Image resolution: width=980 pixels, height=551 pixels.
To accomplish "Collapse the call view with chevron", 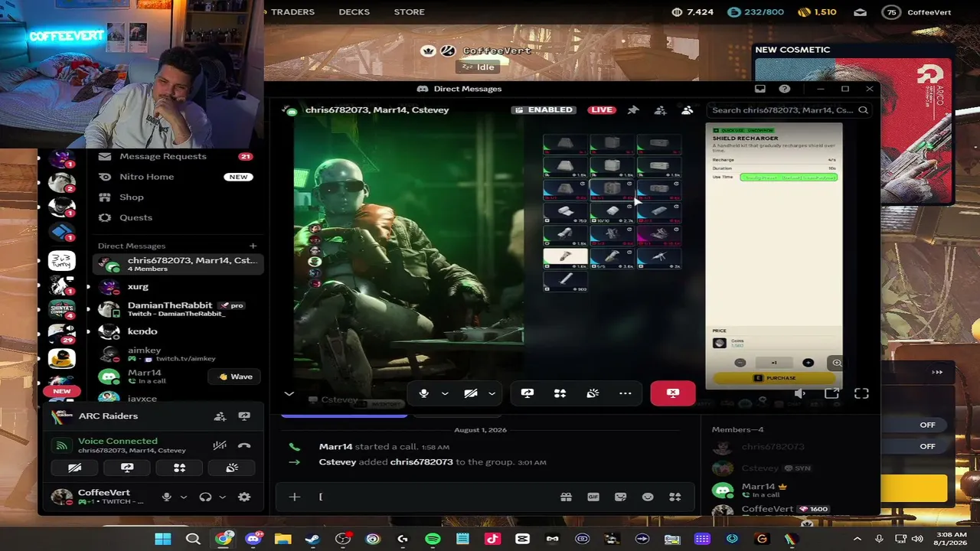I will [x=289, y=394].
